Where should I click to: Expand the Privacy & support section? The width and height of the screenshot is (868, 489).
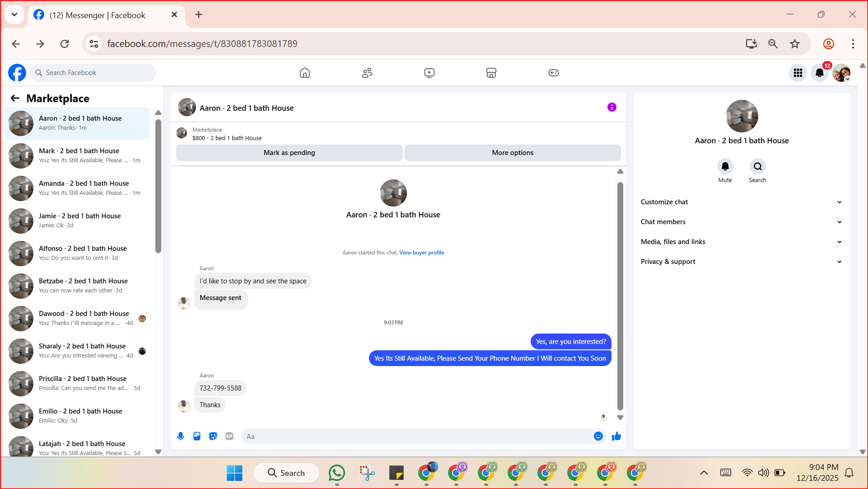742,262
